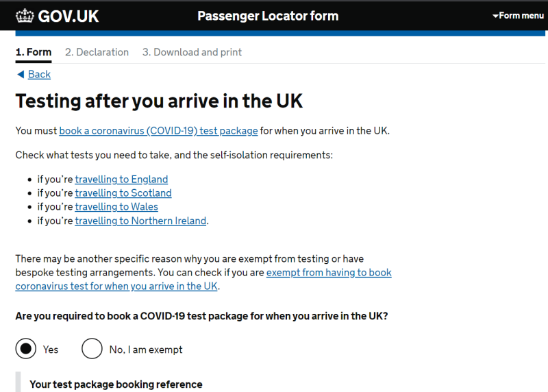Image resolution: width=548 pixels, height=392 pixels.
Task: Click Passenger Locator form header title
Action: click(x=268, y=16)
